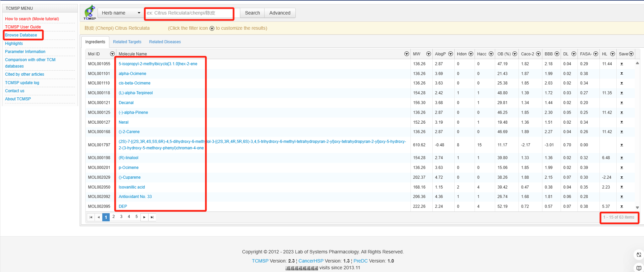Screen dimensions: 644x272
Task: Click save icon for Isovanillic acid row
Action: (x=622, y=187)
